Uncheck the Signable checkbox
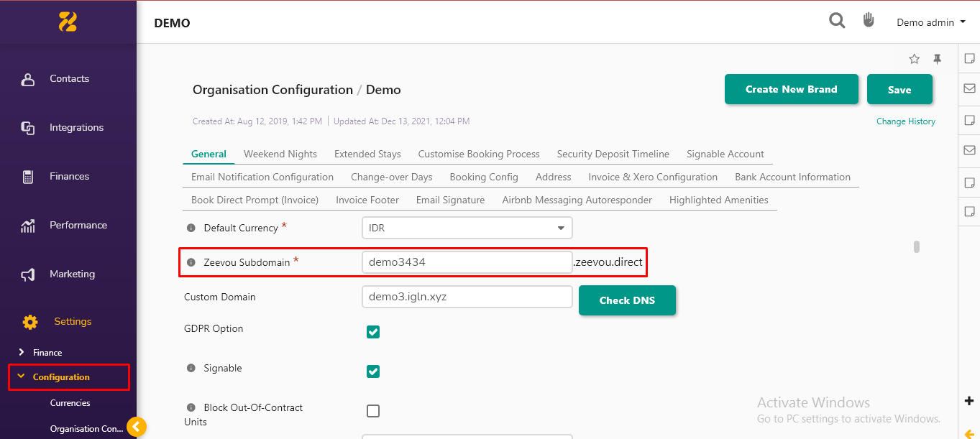Viewport: 980px width, 439px height. click(373, 371)
